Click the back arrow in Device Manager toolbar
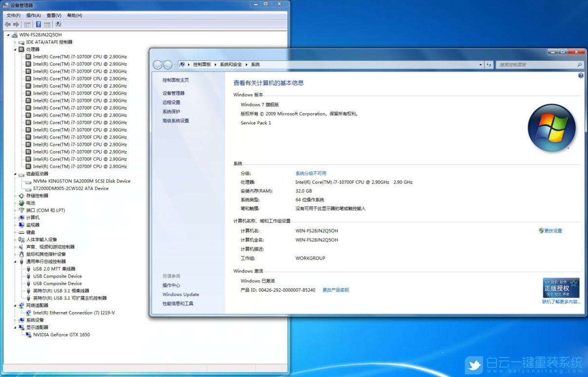 click(7, 24)
